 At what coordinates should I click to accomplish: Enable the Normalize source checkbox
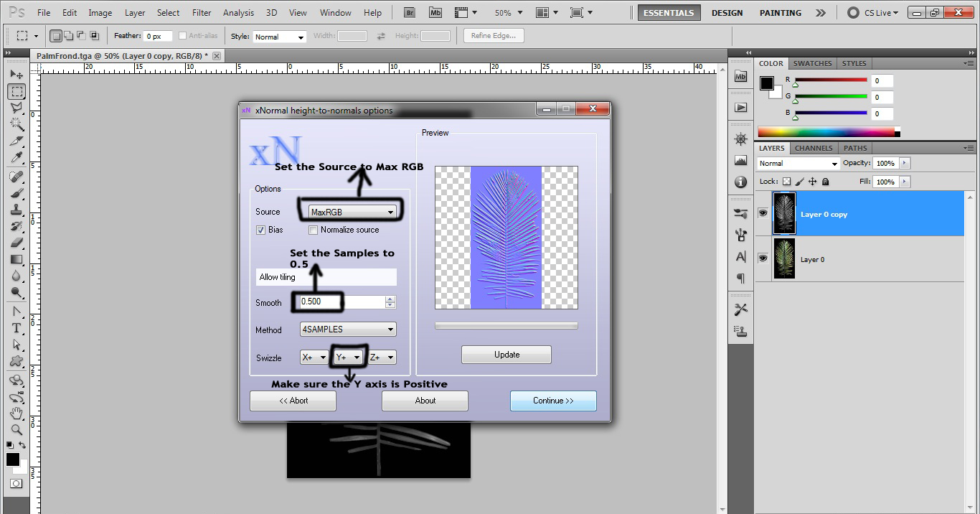(x=313, y=230)
